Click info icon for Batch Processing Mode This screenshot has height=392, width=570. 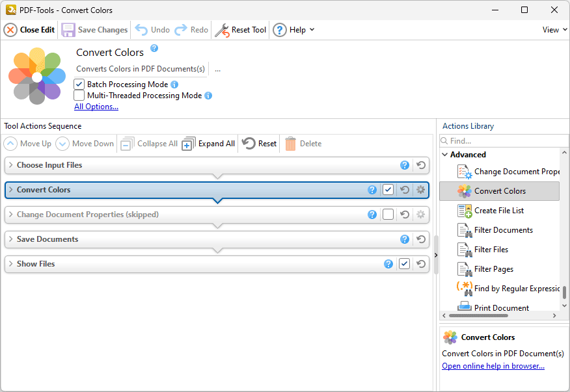[174, 85]
